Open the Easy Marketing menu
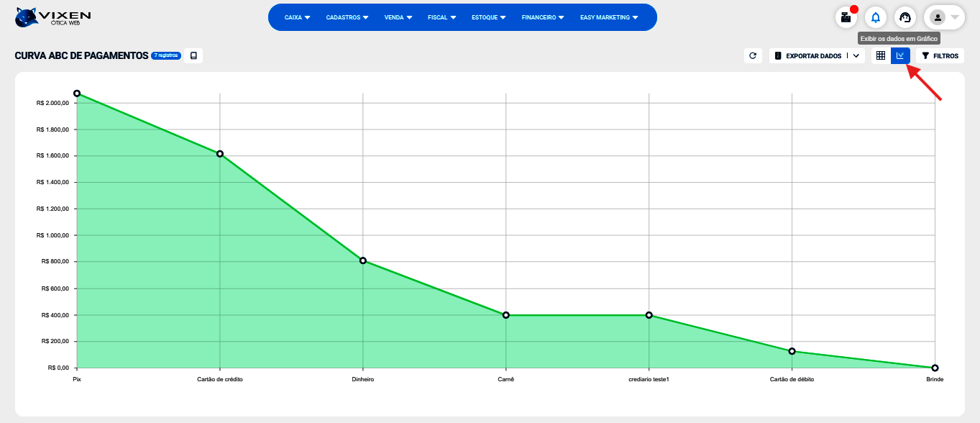 (609, 17)
